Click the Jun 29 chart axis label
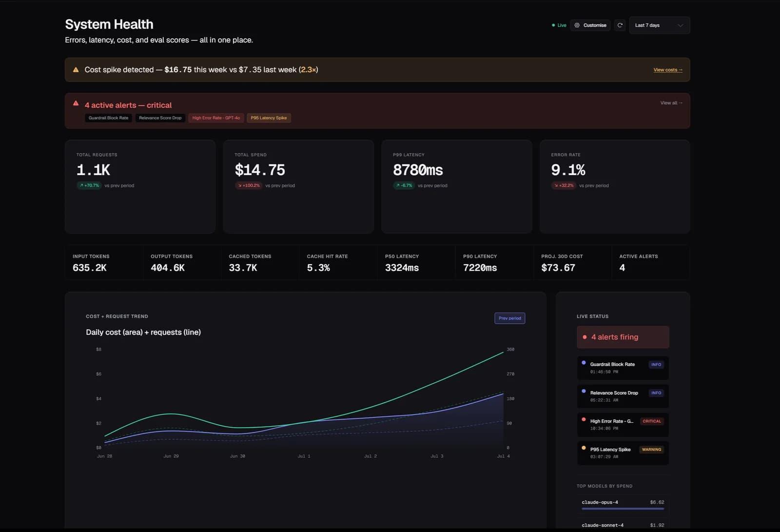 pyautogui.click(x=171, y=456)
